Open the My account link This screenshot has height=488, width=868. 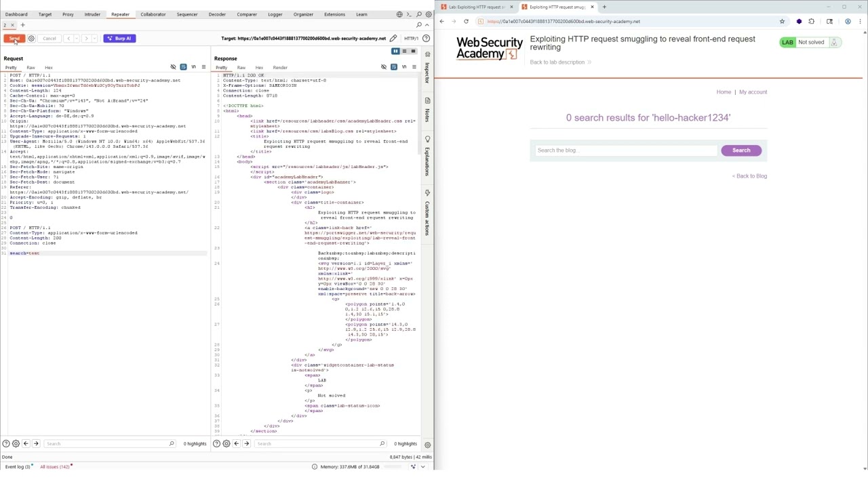(x=753, y=92)
